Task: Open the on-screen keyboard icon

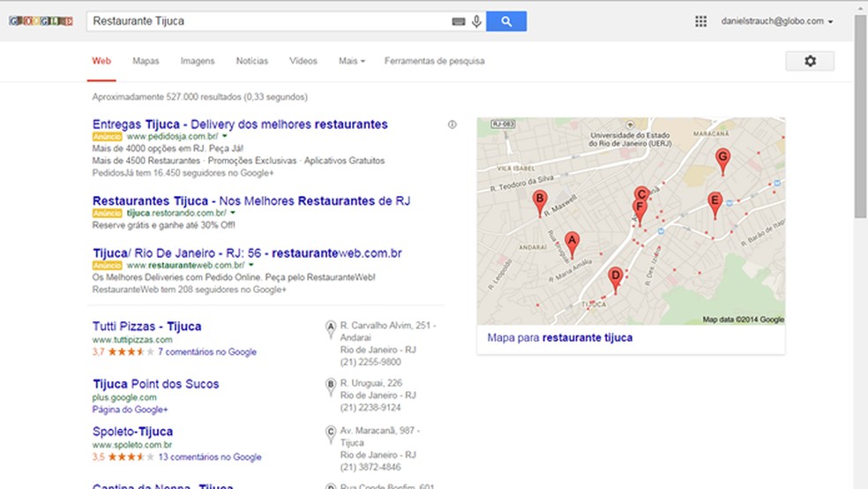Action: (458, 21)
